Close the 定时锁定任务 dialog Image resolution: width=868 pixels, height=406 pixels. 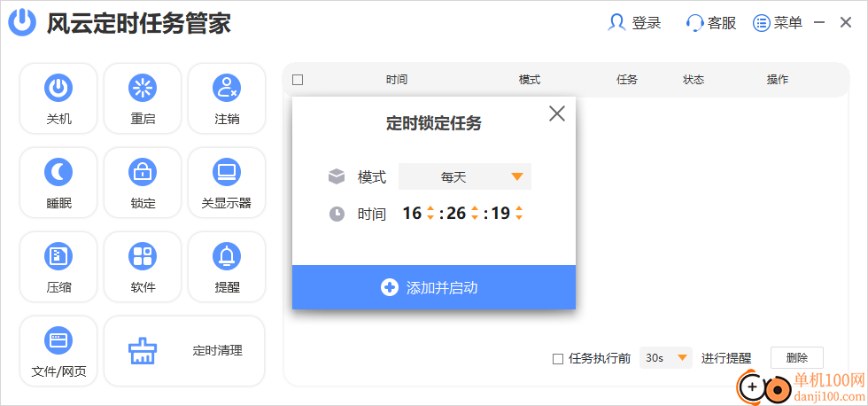(557, 113)
